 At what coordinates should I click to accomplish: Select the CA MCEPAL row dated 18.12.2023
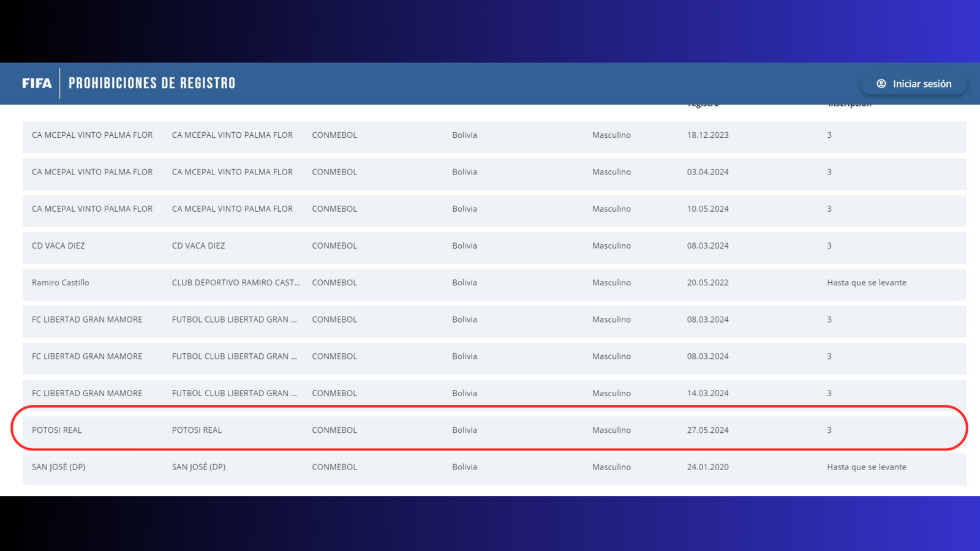pyautogui.click(x=92, y=135)
